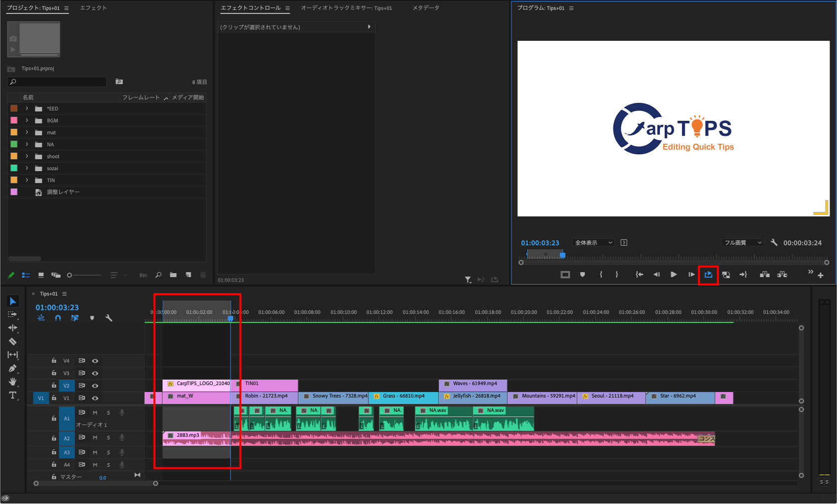Open Program monitor settings wrench
837x504 pixels.
[774, 242]
